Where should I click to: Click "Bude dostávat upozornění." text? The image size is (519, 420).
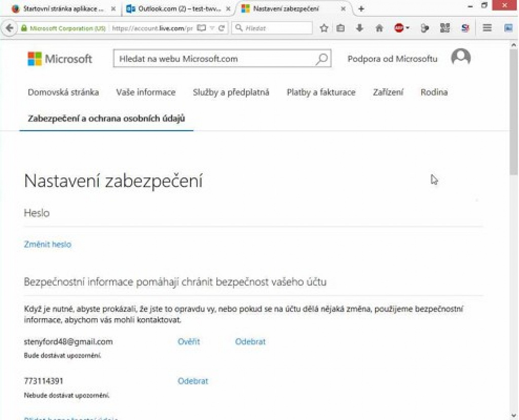62,356
